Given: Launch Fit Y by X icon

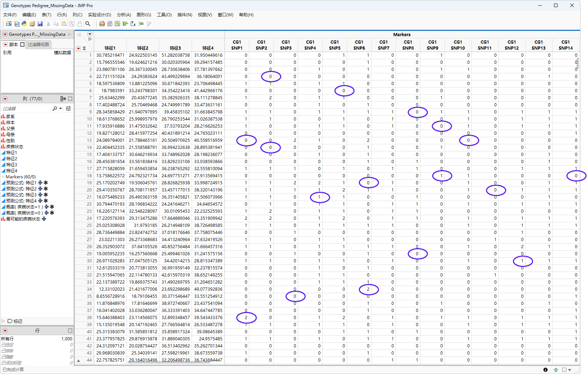Looking at the screenshot, I should click(x=133, y=24).
